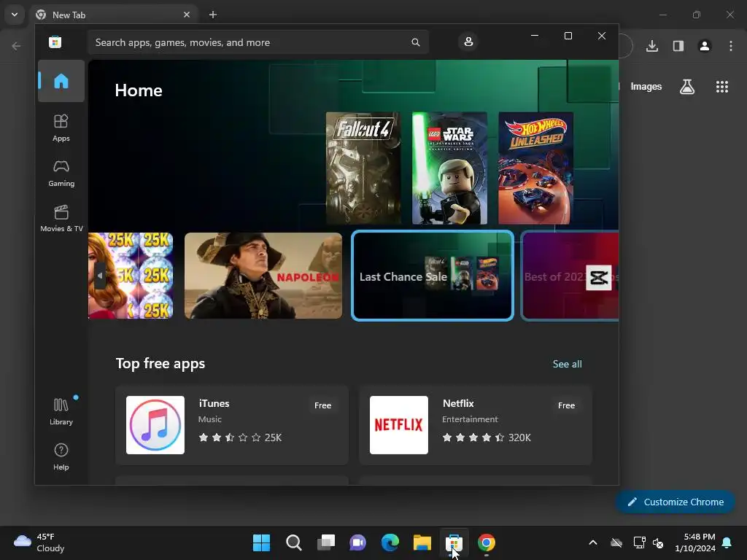
Task: Click the iTunes app icon
Action: click(x=155, y=425)
